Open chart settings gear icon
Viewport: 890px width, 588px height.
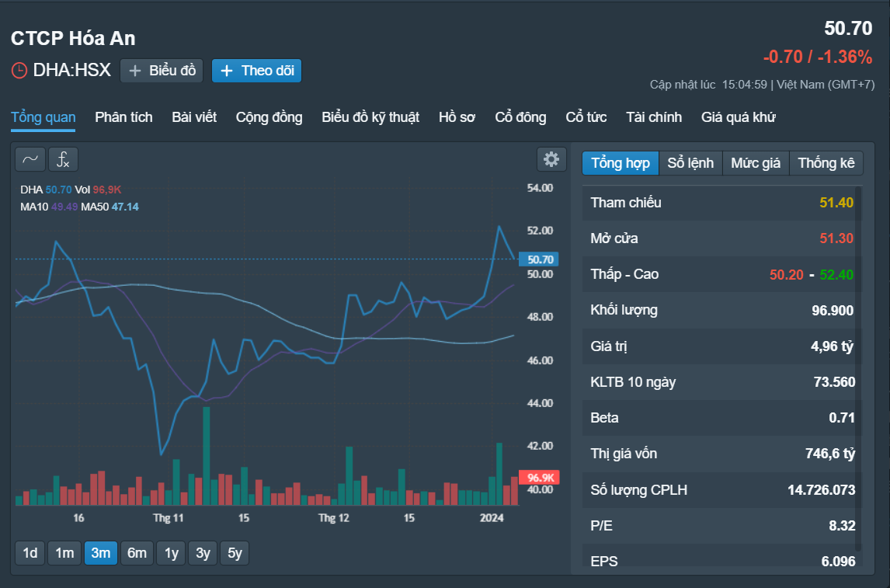click(x=551, y=159)
